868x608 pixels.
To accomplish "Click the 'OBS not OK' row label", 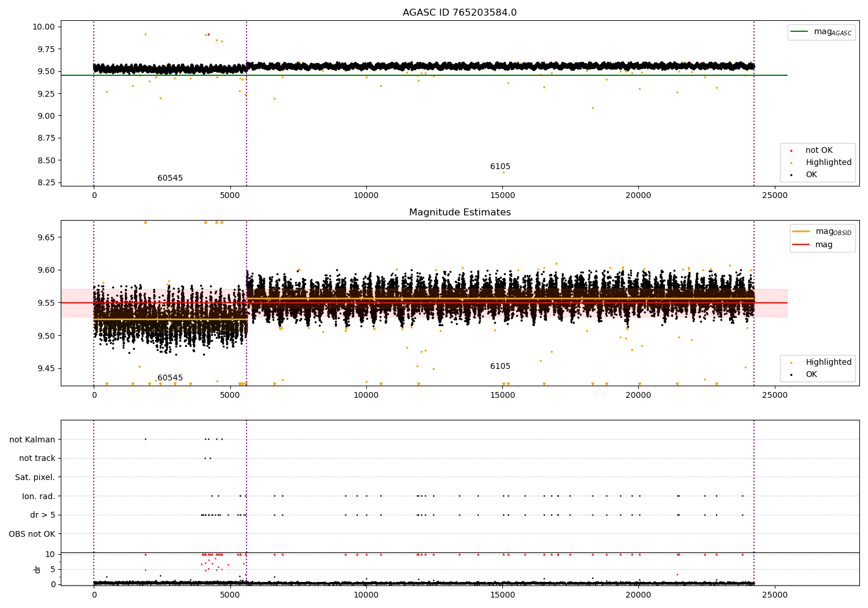I will [x=32, y=534].
